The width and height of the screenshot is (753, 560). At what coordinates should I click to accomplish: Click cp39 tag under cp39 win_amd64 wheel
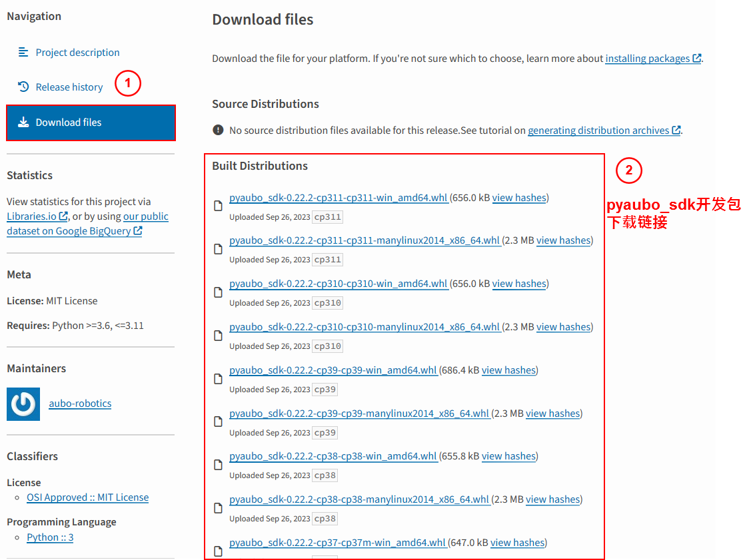[x=325, y=389]
